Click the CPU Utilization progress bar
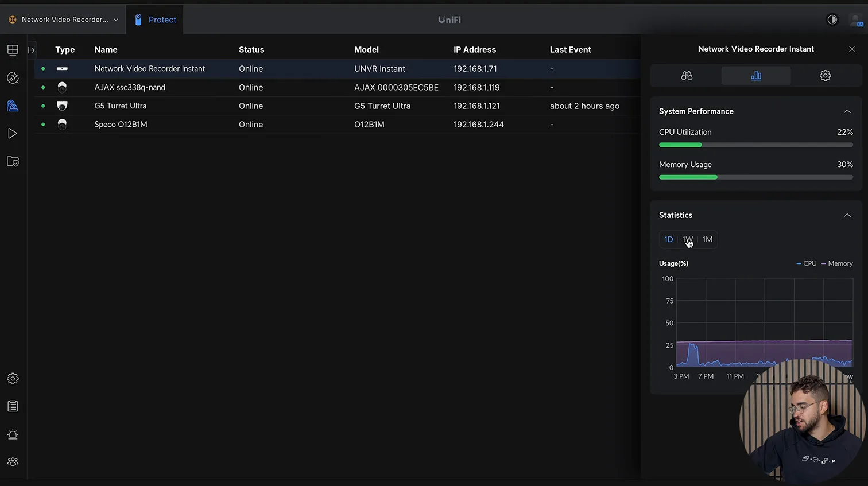 coord(755,145)
